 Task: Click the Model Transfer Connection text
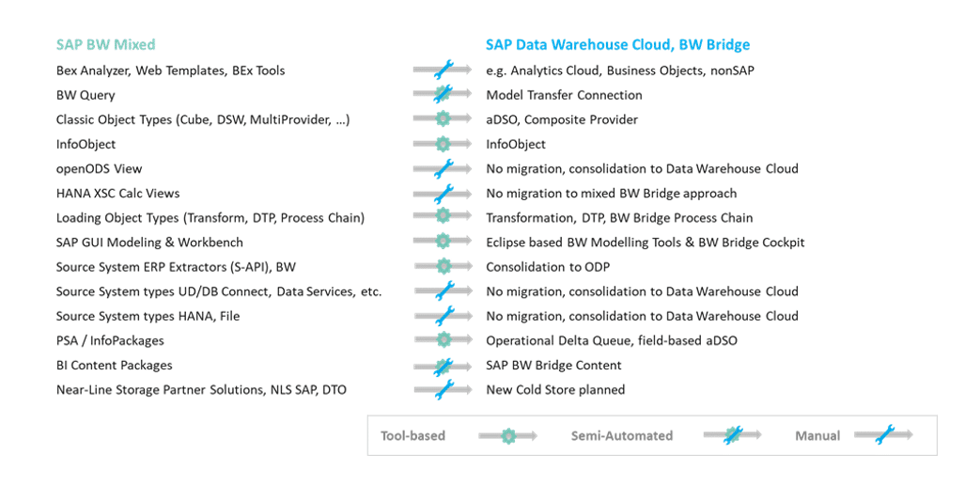565,95
